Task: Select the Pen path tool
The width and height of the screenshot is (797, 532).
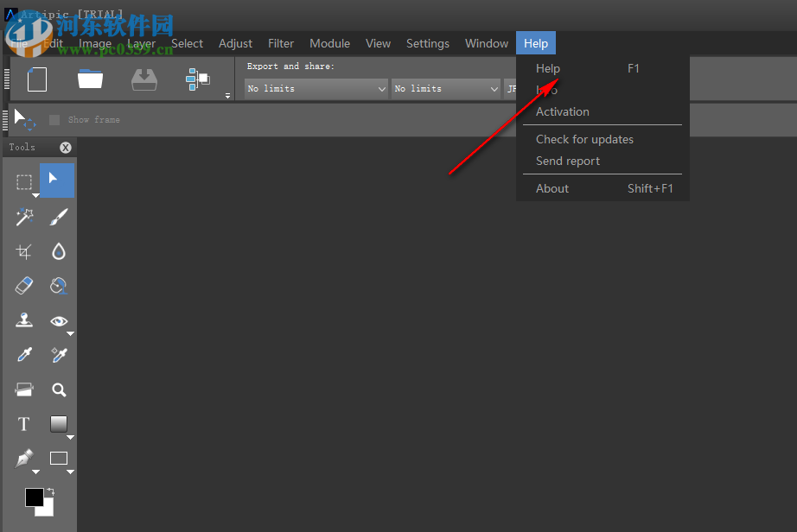Action: tap(24, 459)
